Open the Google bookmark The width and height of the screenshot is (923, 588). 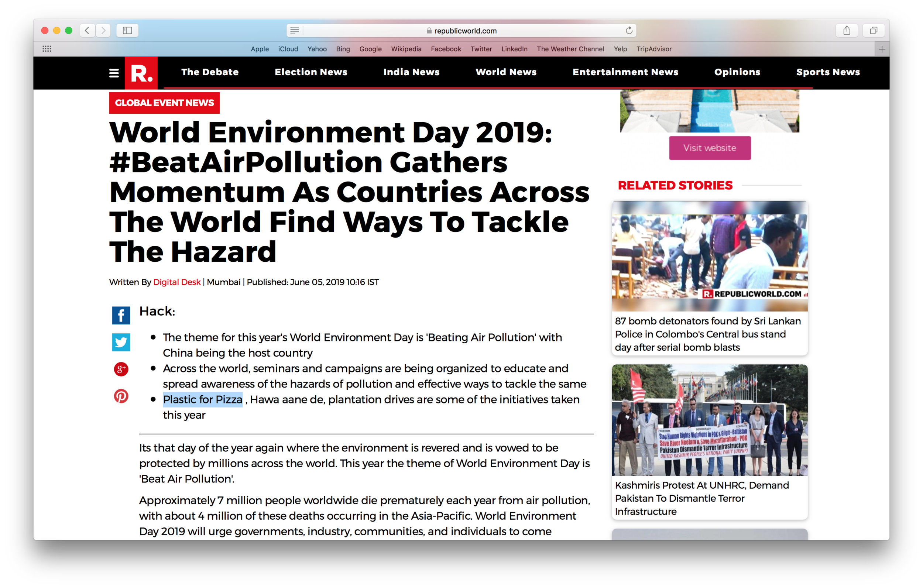point(370,49)
